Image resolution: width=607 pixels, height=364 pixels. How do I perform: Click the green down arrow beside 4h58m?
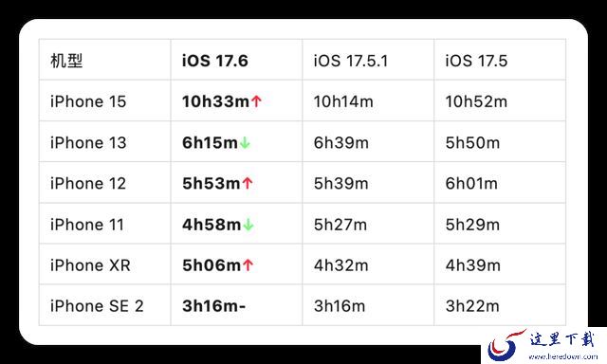pyautogui.click(x=248, y=225)
